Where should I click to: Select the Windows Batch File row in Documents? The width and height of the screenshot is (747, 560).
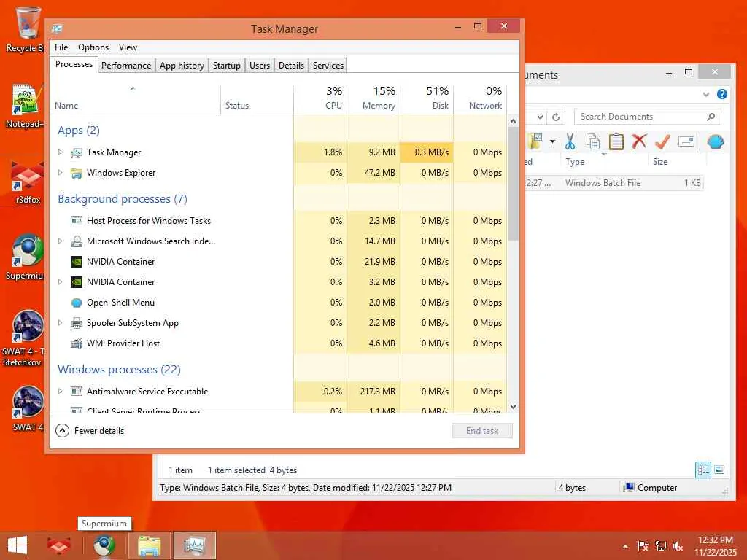pyautogui.click(x=614, y=183)
